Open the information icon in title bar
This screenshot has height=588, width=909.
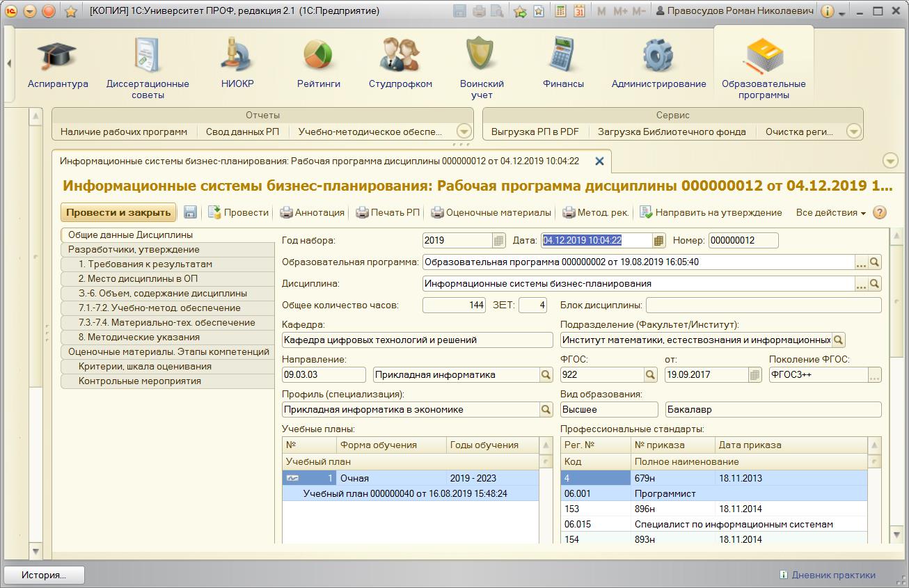click(827, 11)
